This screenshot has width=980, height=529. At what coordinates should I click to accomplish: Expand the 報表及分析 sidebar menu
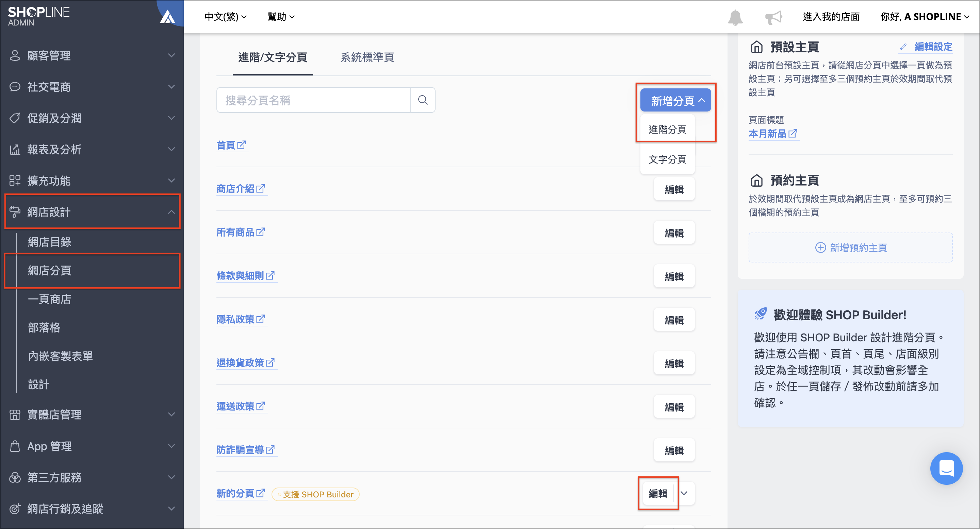[x=171, y=149]
